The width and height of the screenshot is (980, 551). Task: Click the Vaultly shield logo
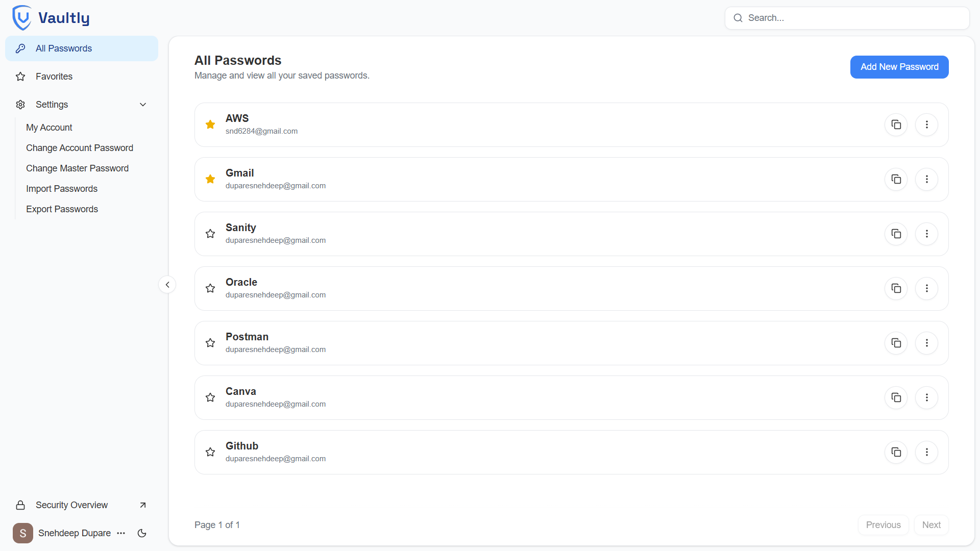click(22, 18)
